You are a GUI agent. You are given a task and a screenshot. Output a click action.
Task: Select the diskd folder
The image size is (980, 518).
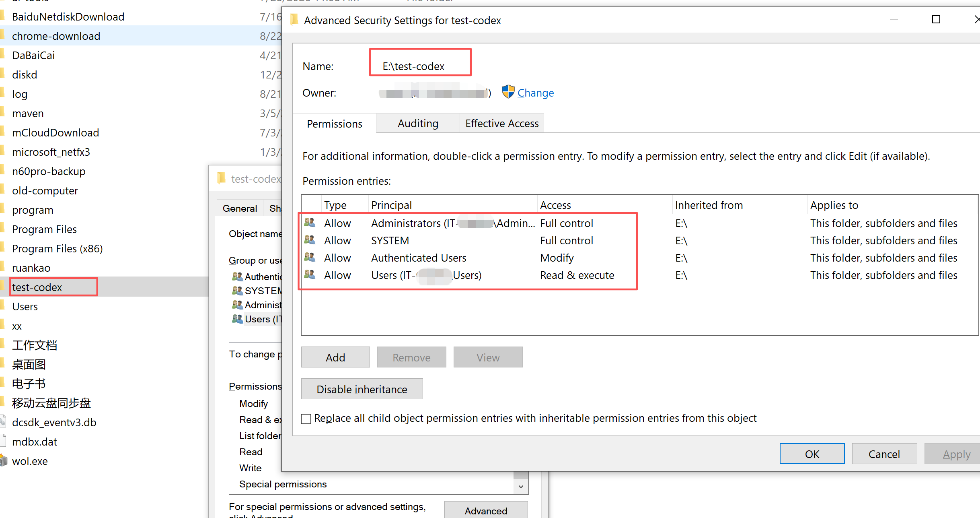pyautogui.click(x=25, y=74)
